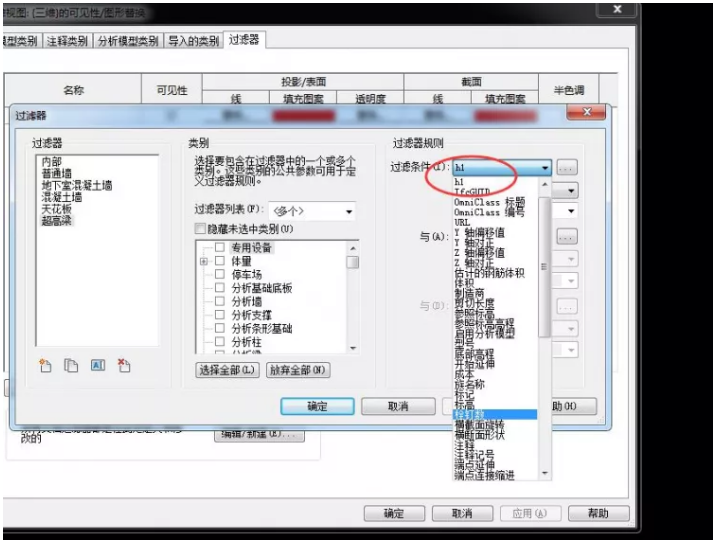Choose 开始延伸 from parameter list
The image size is (717, 543).
[474, 364]
